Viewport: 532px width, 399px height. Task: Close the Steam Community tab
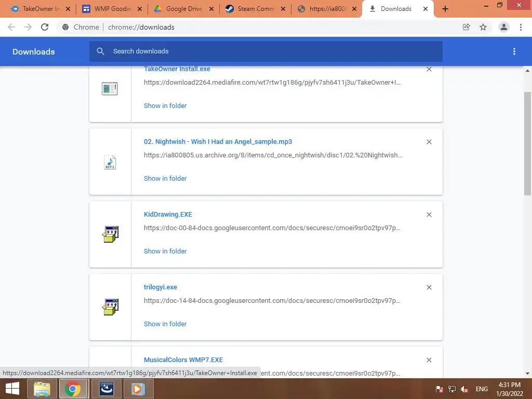coord(283,9)
